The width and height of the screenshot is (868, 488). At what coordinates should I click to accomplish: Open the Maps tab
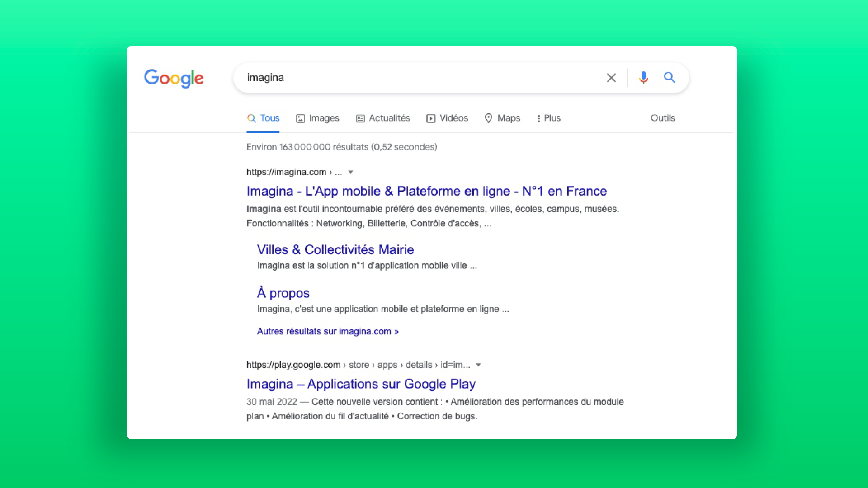(502, 118)
